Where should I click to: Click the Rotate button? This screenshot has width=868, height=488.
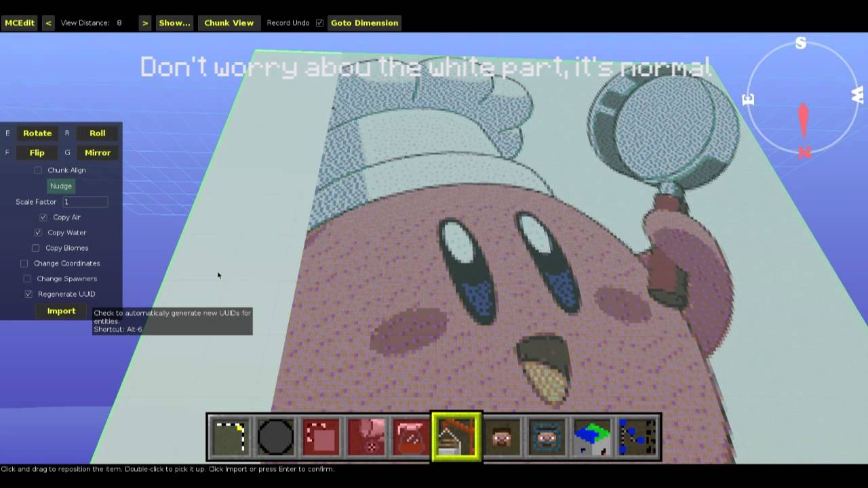coord(37,134)
